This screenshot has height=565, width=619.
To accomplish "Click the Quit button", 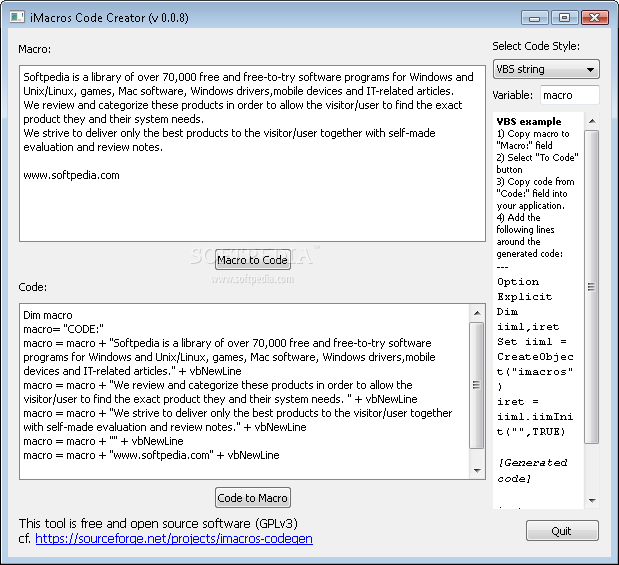I will coord(562,531).
